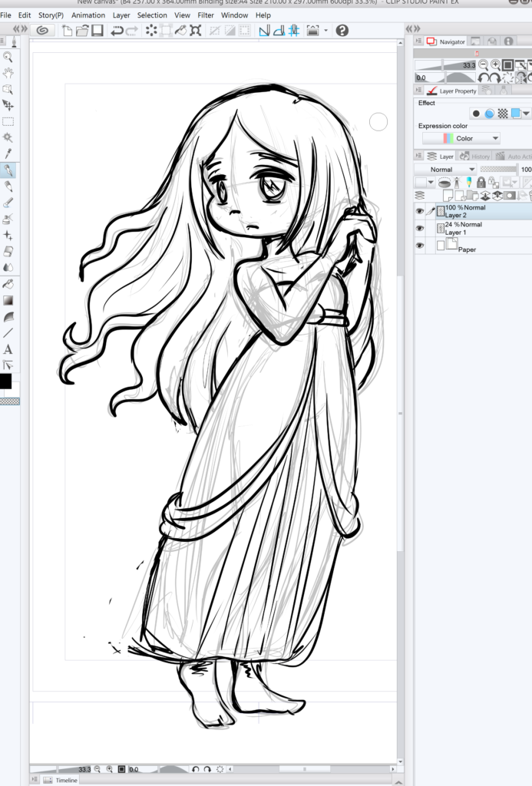Screen dimensions: 532x786
Task: Clear layer contents using toolbar icon
Action: (151, 31)
